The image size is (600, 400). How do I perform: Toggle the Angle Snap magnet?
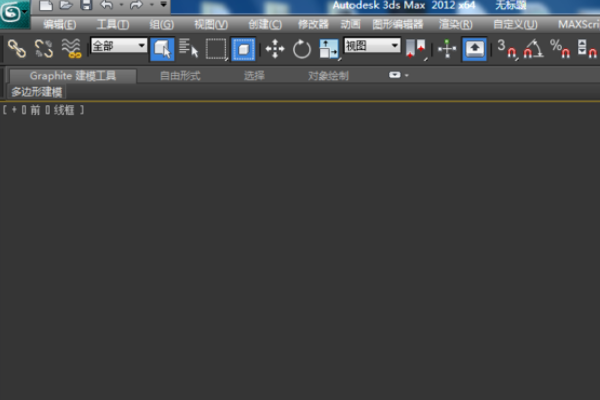tap(533, 49)
